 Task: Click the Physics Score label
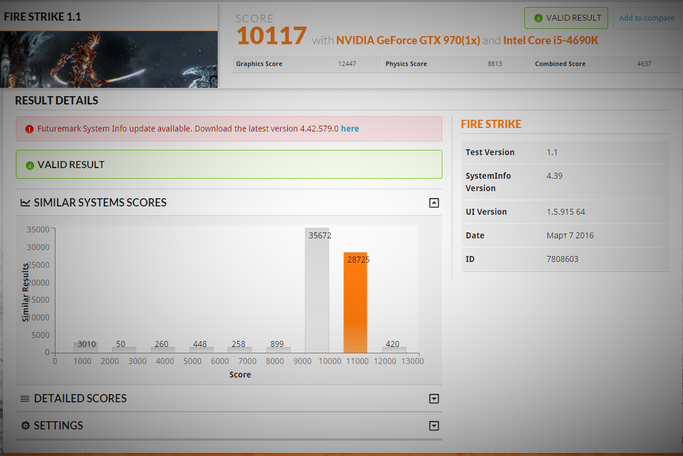coord(406,64)
